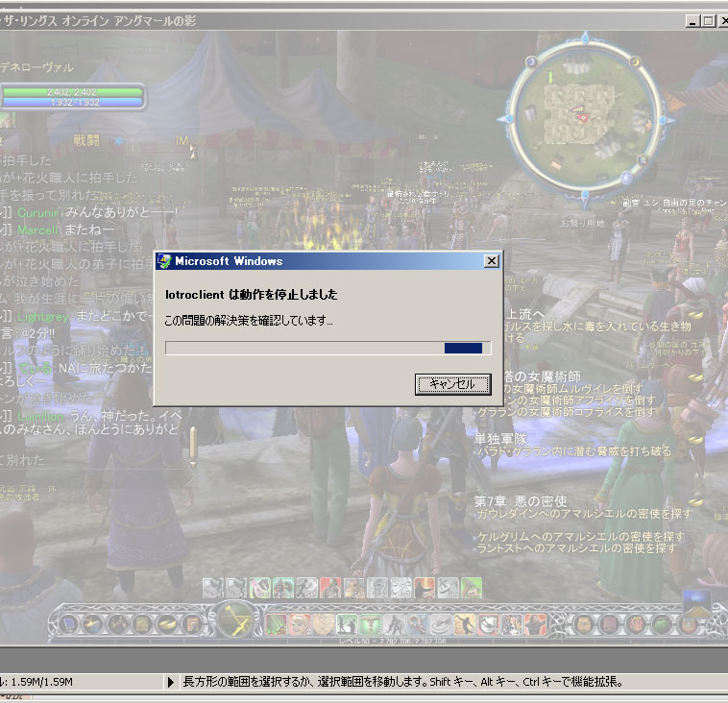The image size is (728, 703).
Task: Use the tan lion-face skill in slot 3
Action: click(x=323, y=624)
